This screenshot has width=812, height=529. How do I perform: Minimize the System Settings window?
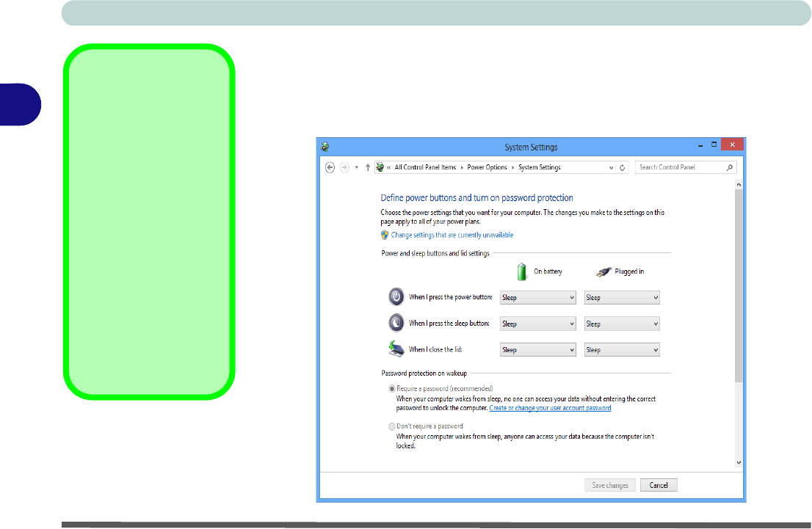pyautogui.click(x=700, y=147)
